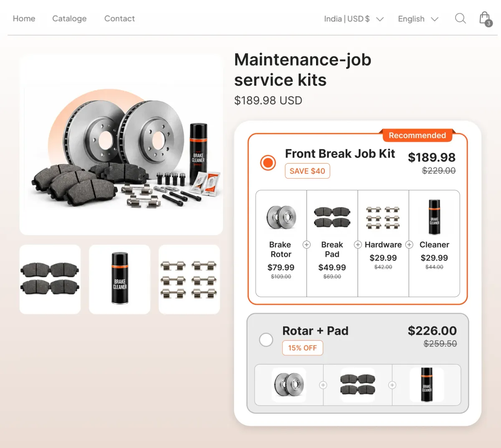Click Brake Rotor image in Front Break Job Kit

(281, 217)
